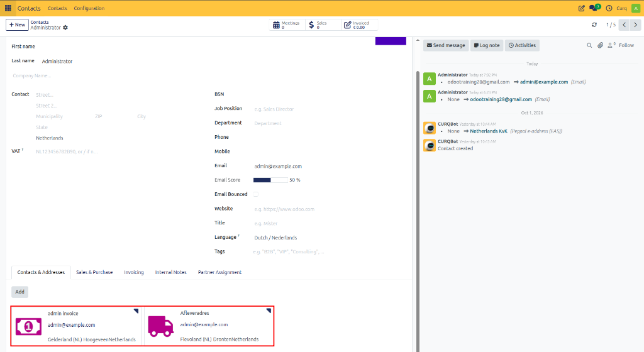The height and width of the screenshot is (352, 644).
Task: Open the activities clock icon in top bar
Action: point(609,8)
